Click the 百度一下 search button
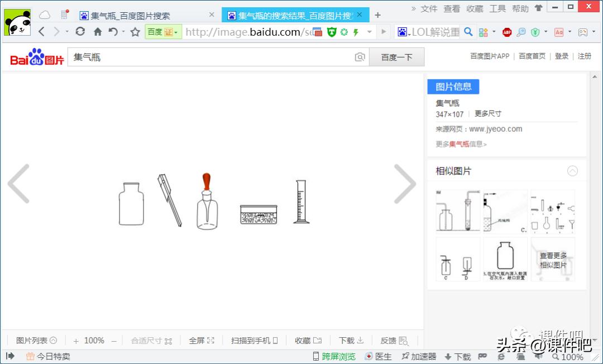 pos(396,56)
